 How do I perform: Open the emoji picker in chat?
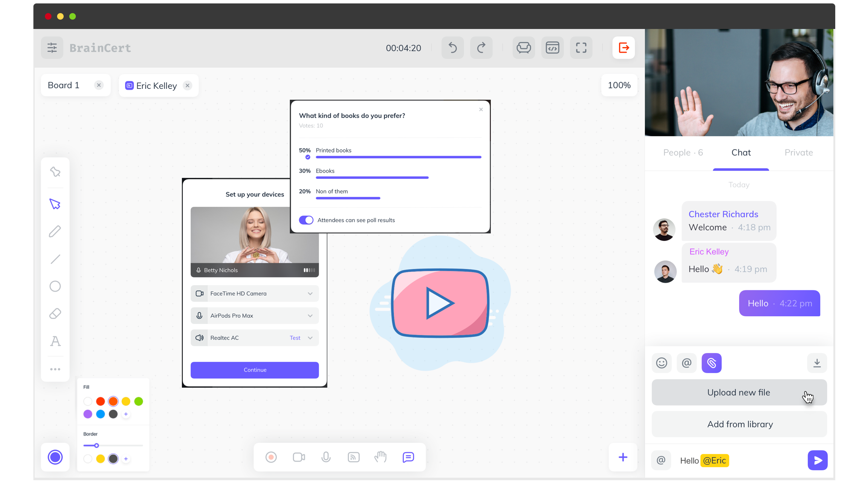[x=662, y=363]
